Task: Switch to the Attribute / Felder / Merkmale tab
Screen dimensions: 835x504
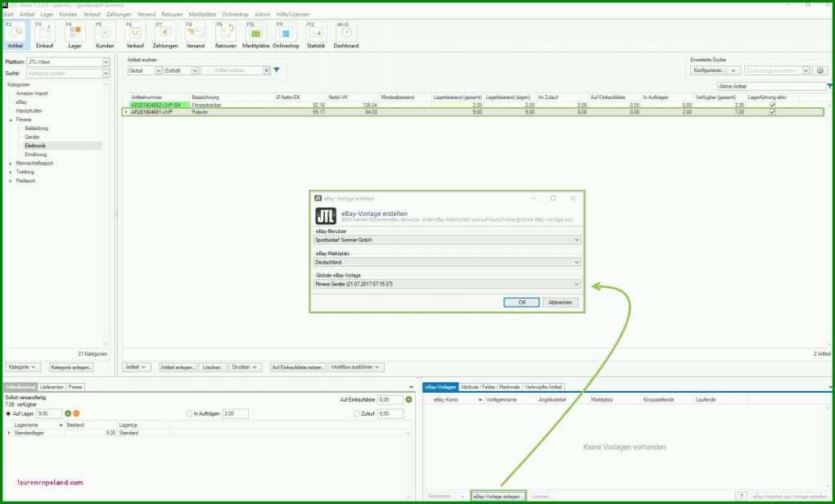Action: 490,387
